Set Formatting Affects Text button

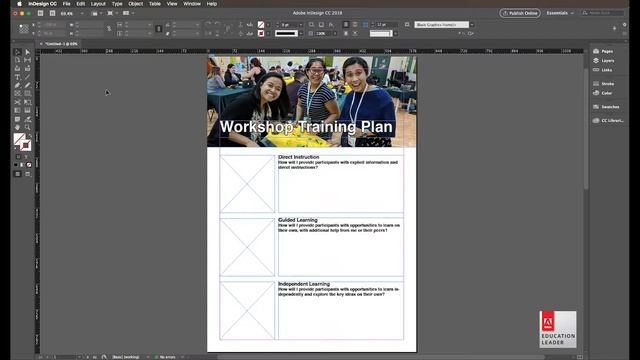coord(26,157)
